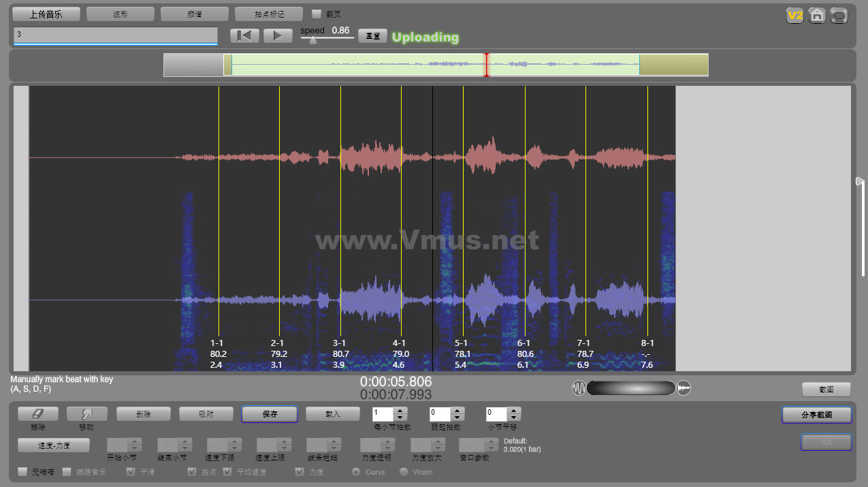The width and height of the screenshot is (868, 487).
Task: Click the small waveform zoom icon
Action: point(579,388)
